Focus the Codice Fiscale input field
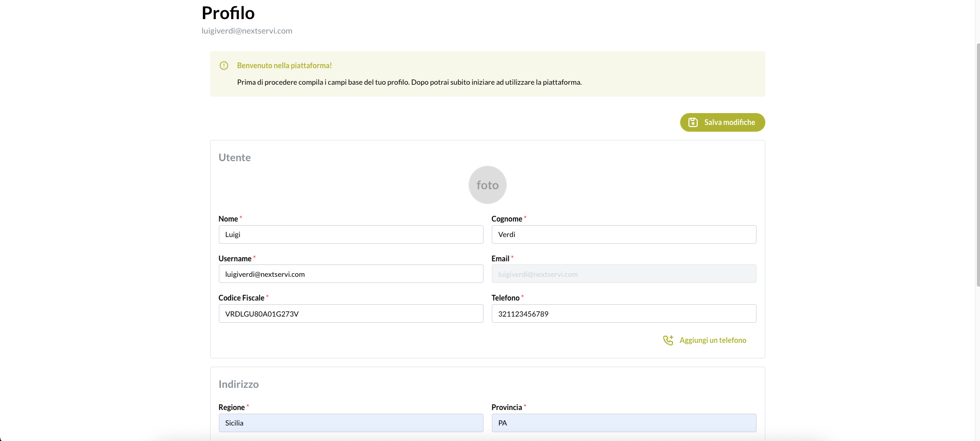This screenshot has width=980, height=441. point(350,314)
